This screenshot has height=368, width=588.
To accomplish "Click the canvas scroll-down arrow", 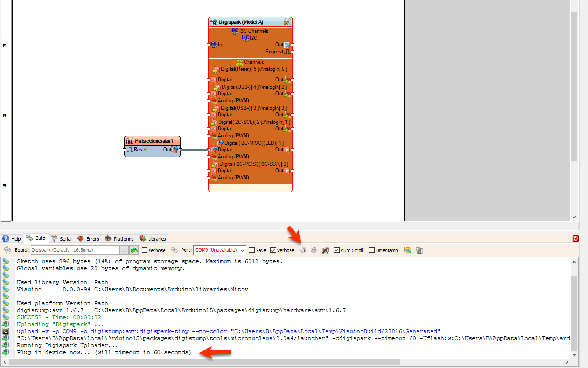I will tap(574, 217).
